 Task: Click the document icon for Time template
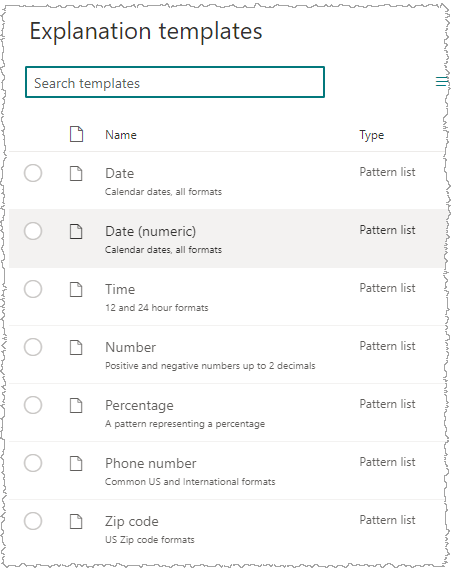76,289
